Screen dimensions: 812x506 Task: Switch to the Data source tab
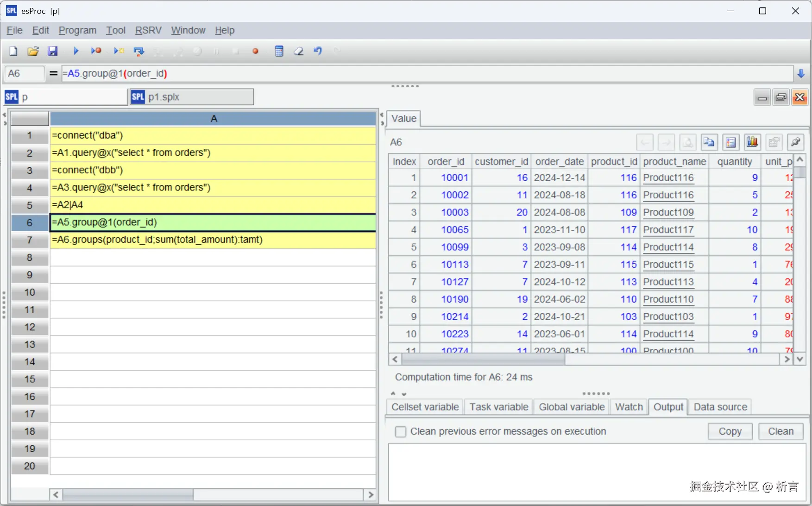coord(720,407)
